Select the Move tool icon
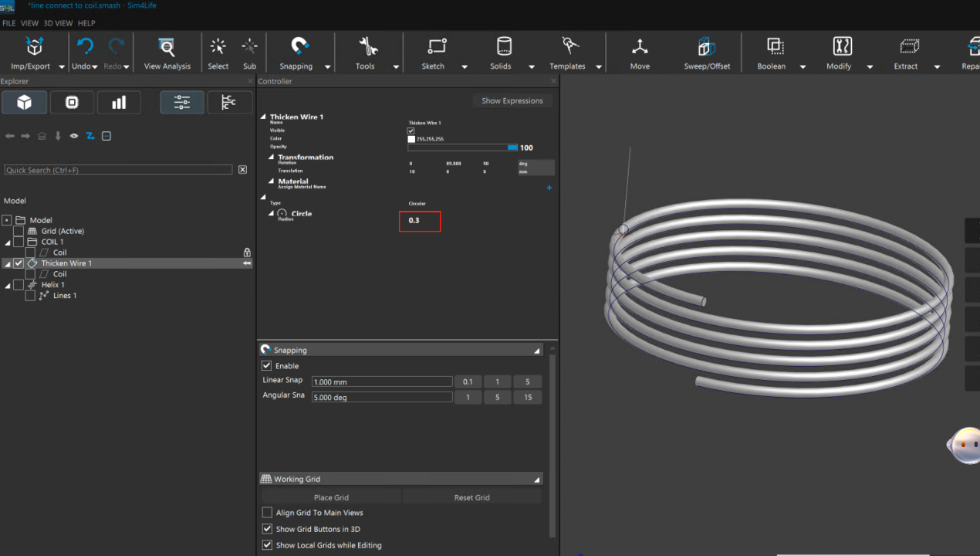The width and height of the screenshot is (980, 556). [640, 47]
